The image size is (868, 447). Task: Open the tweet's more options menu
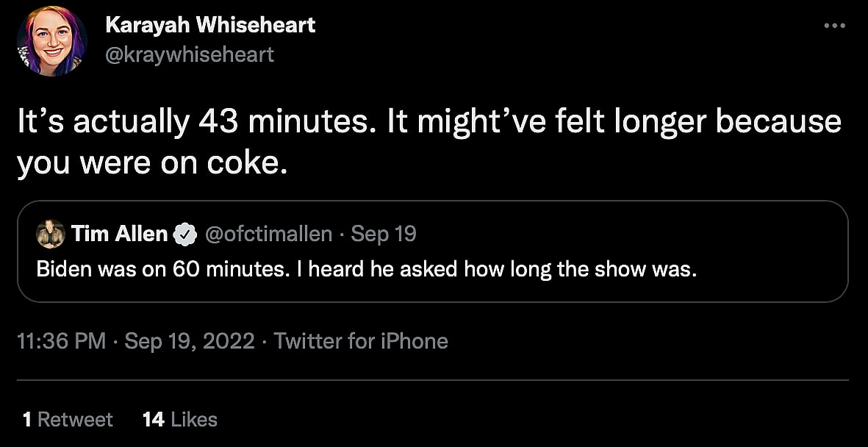[x=834, y=26]
